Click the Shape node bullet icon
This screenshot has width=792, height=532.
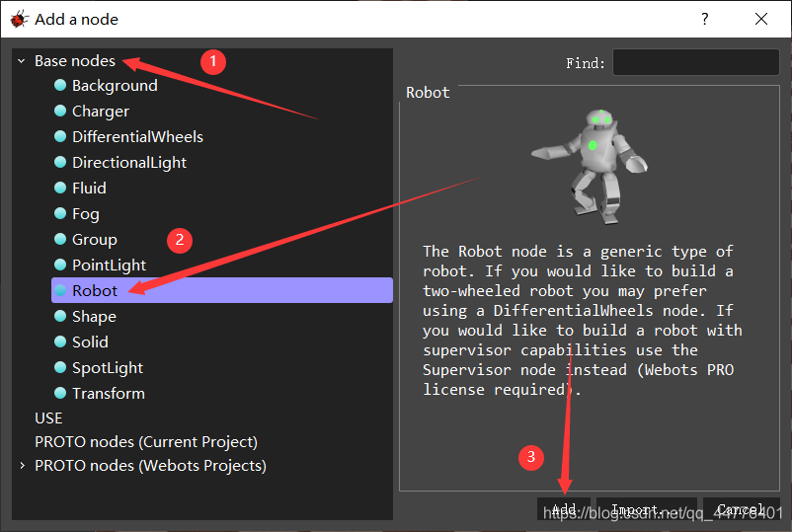[60, 316]
